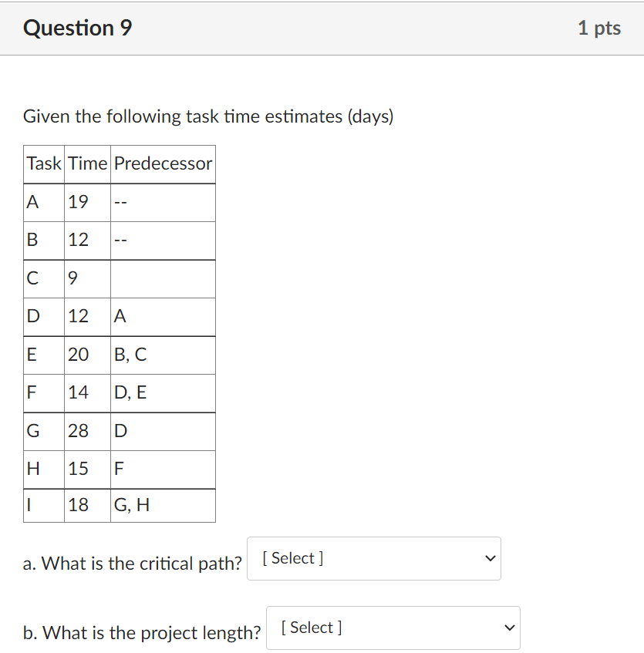Click the Time column header
644x653 pixels.
87,163
